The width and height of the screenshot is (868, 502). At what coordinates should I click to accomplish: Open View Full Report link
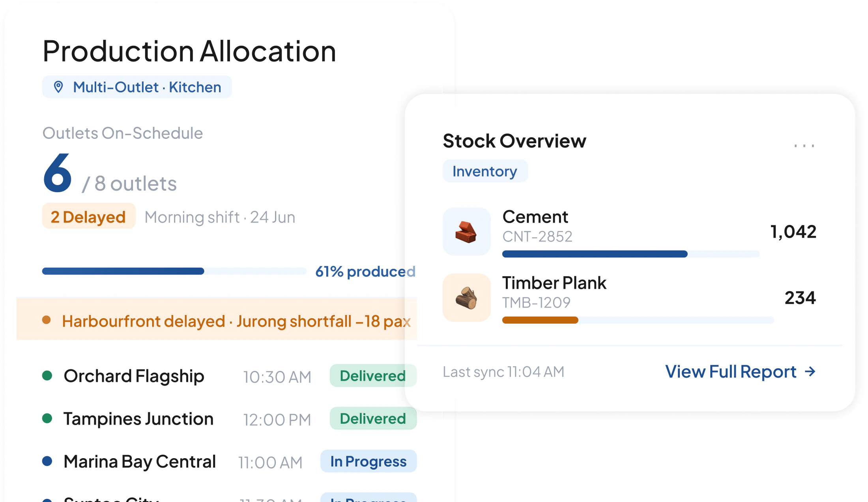click(x=740, y=371)
